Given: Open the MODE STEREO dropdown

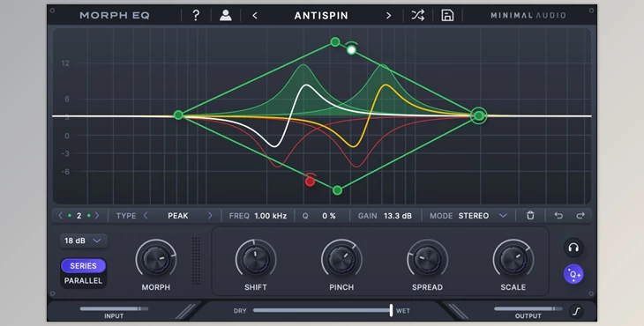Looking at the screenshot, I should (468, 216).
